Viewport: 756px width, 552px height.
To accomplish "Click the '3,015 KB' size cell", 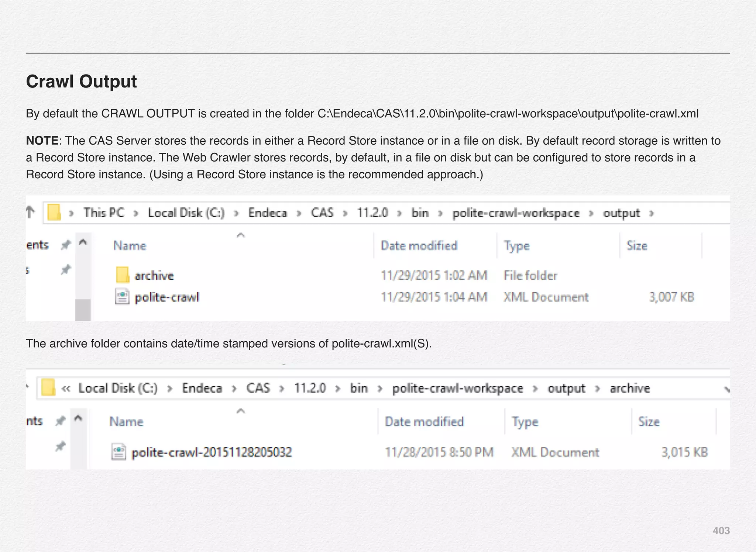I will 684,452.
